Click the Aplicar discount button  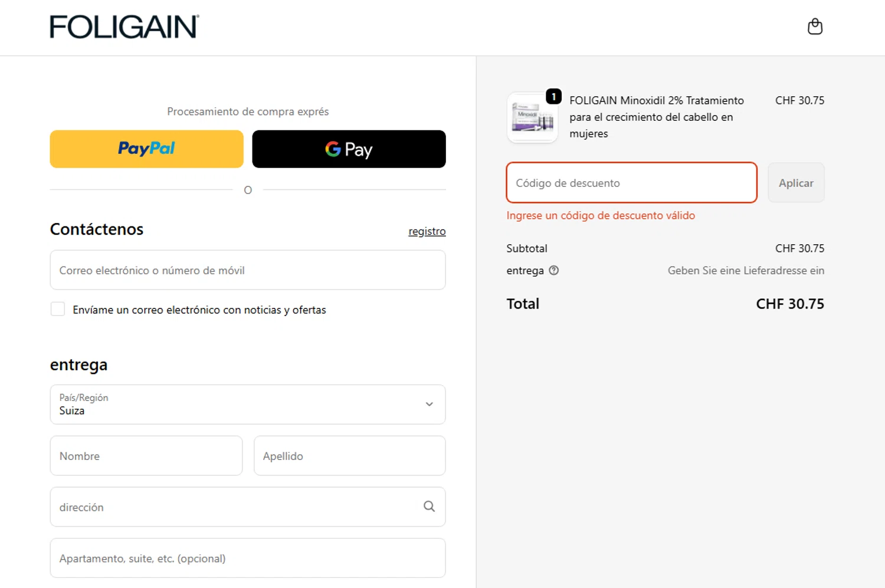pyautogui.click(x=796, y=183)
